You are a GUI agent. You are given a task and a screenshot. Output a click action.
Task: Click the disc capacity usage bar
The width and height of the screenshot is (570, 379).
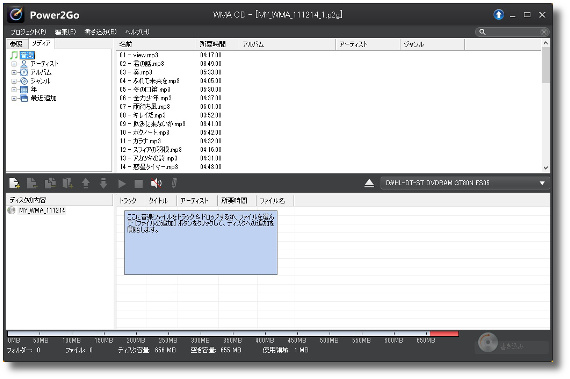coord(233,333)
